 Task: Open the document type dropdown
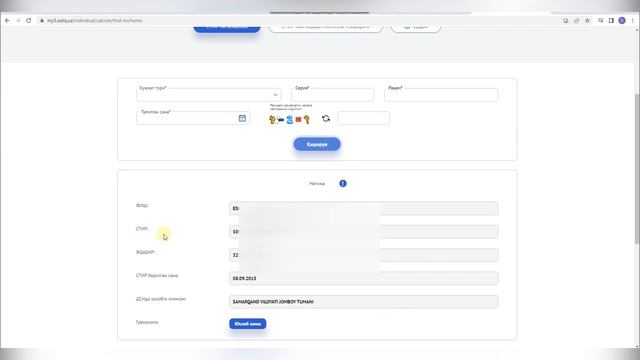209,95
